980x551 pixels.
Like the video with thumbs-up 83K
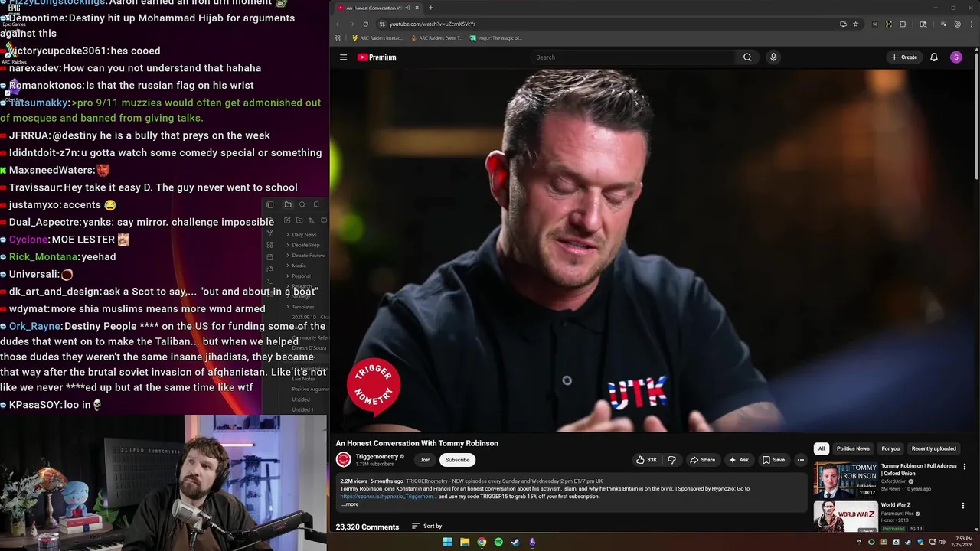[x=646, y=460]
